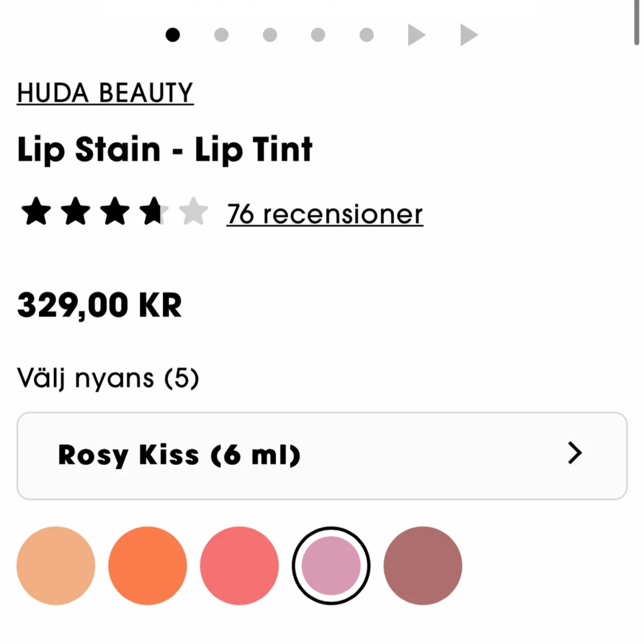Click the scrollbar on the right edge
Image resolution: width=644 pixels, height=644 pixels.
click(x=637, y=23)
